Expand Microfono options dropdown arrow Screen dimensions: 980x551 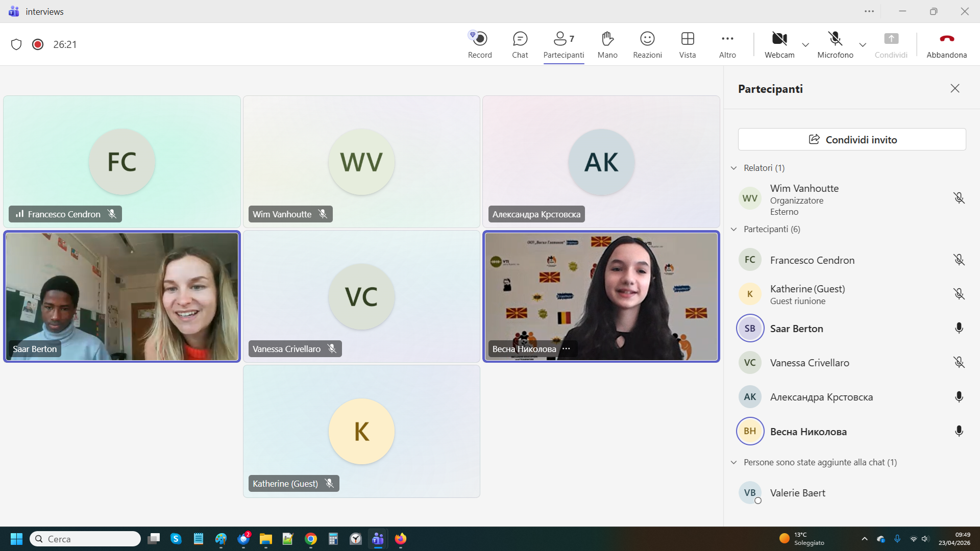click(x=863, y=45)
